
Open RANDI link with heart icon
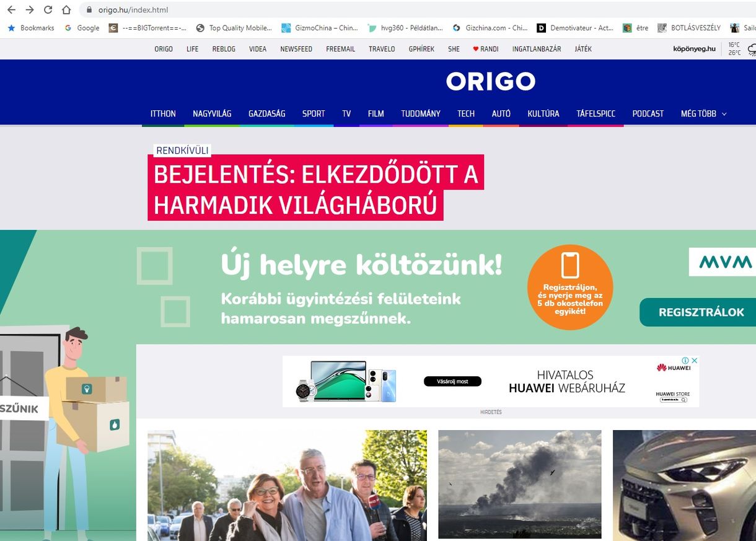pyautogui.click(x=486, y=49)
